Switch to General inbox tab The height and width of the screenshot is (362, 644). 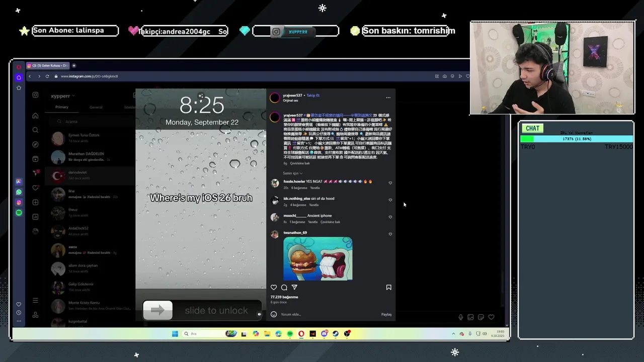96,107
